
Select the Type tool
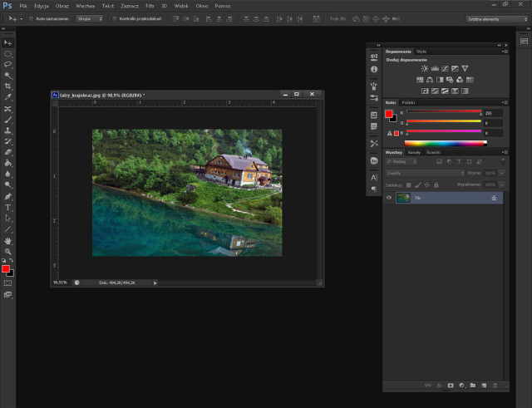coord(7,207)
